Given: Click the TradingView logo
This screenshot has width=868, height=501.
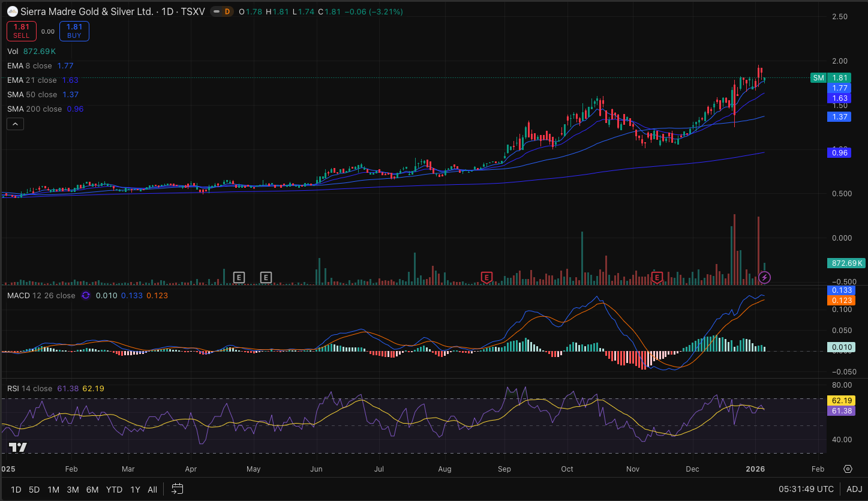Looking at the screenshot, I should tap(18, 447).
